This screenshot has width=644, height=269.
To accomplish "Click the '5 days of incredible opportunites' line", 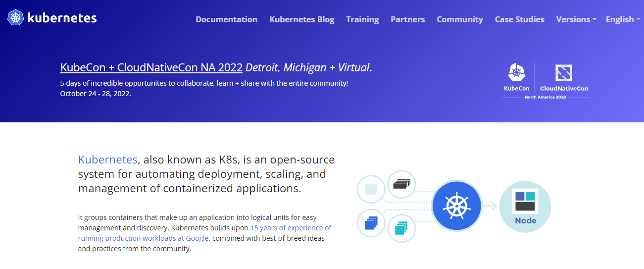I will pyautogui.click(x=204, y=83).
